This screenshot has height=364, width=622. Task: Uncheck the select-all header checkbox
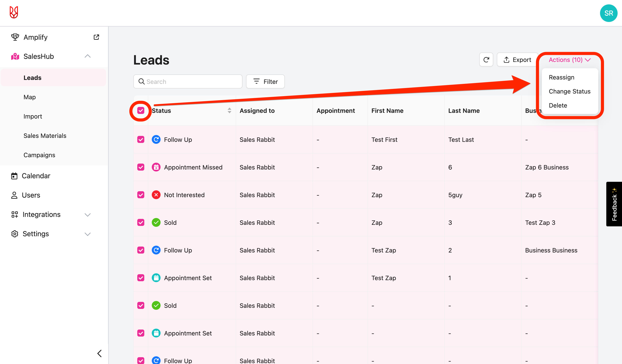click(141, 111)
